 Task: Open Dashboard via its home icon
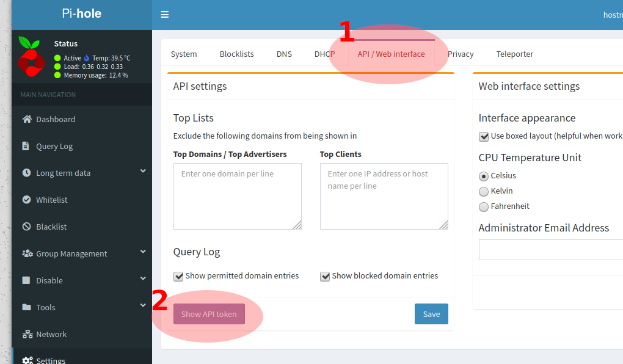26,119
